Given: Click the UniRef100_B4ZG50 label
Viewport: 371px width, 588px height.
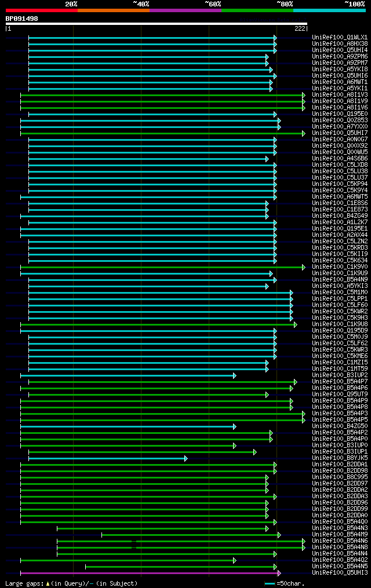Looking at the screenshot, I should [x=340, y=426].
